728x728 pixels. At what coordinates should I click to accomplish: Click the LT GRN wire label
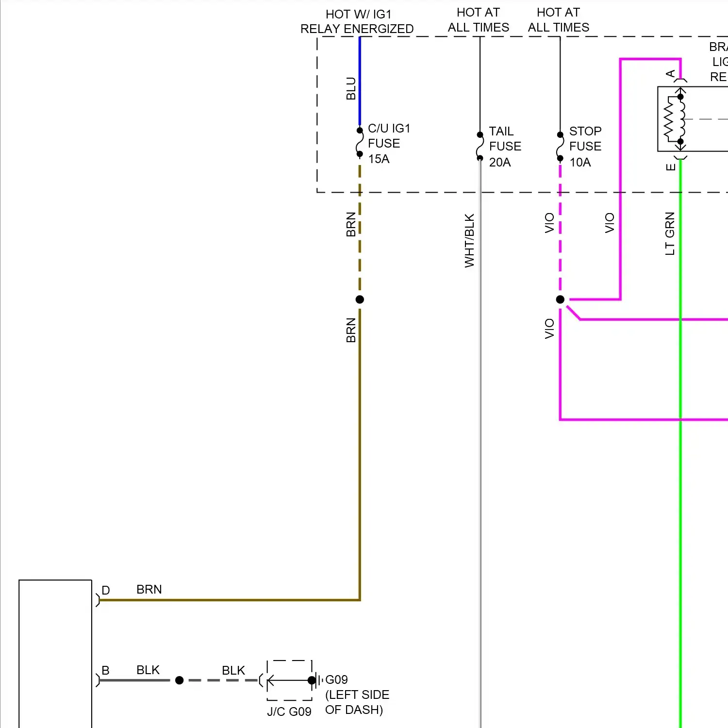pyautogui.click(x=670, y=233)
